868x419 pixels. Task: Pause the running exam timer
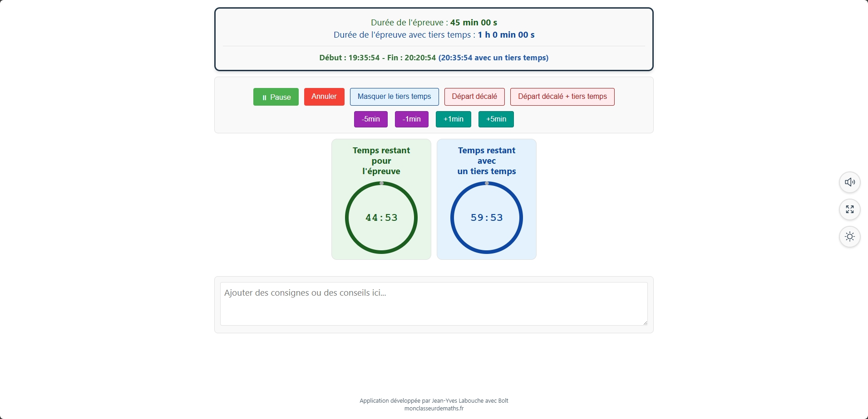[x=276, y=97]
